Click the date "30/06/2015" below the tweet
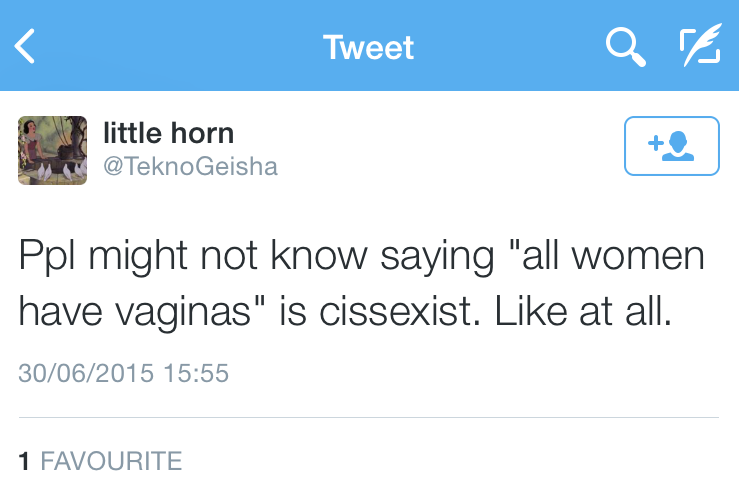 click(86, 373)
